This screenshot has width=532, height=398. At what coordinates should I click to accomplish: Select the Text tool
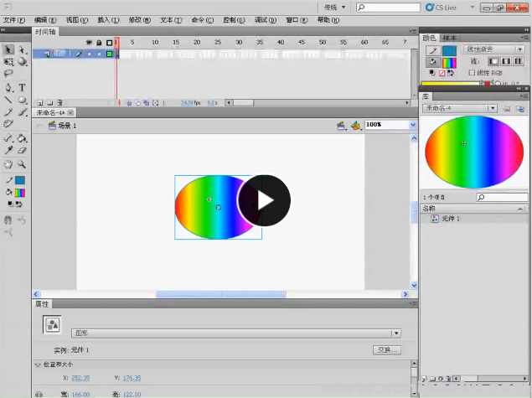[x=22, y=87]
